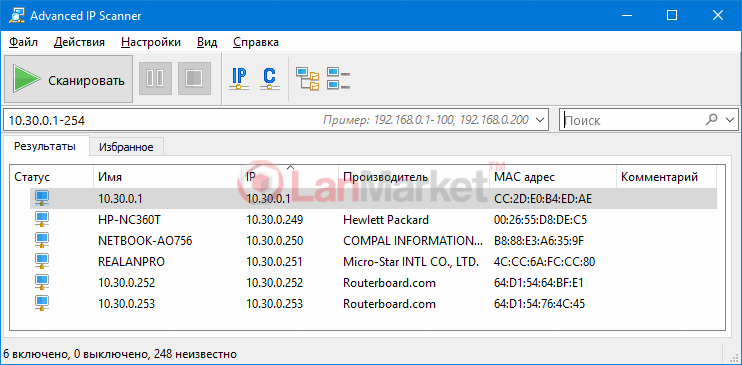The width and height of the screenshot is (742, 365).
Task: Click the search magnifier icon
Action: tap(711, 119)
